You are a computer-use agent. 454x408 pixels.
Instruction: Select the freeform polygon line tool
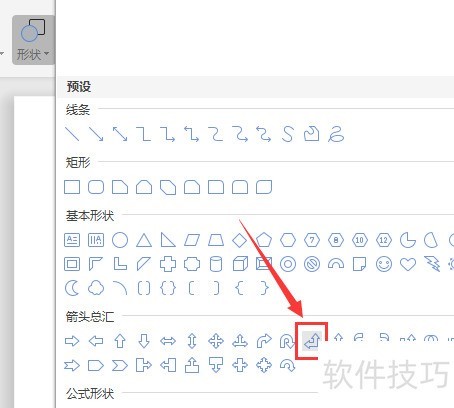tap(312, 134)
